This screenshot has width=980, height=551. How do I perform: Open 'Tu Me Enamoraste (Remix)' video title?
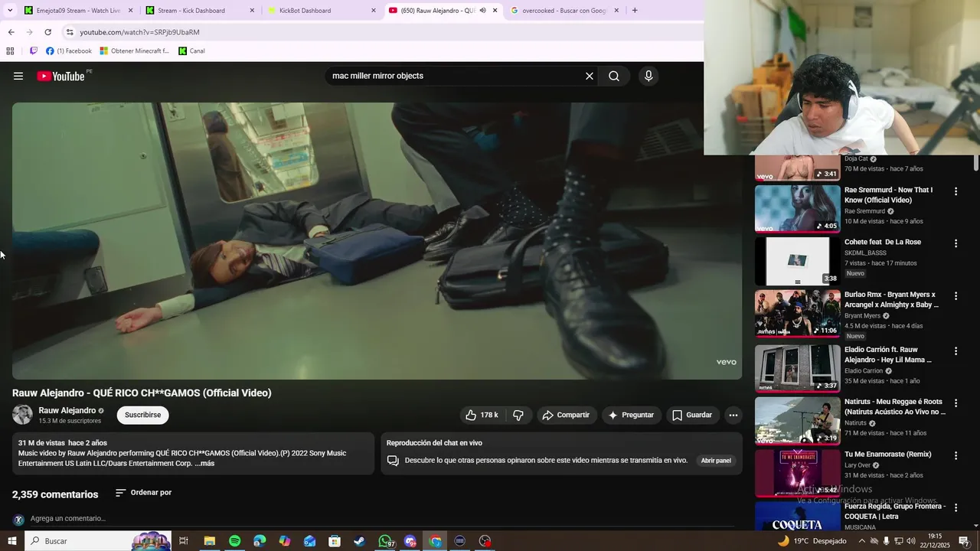click(x=888, y=455)
